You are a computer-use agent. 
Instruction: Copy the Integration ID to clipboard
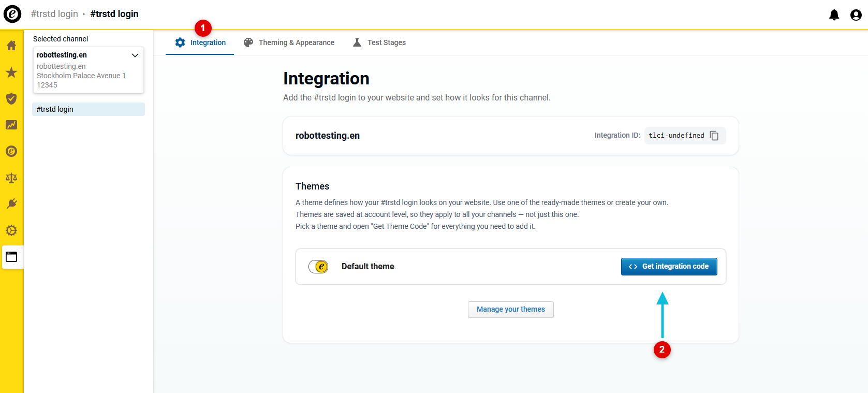(x=714, y=136)
